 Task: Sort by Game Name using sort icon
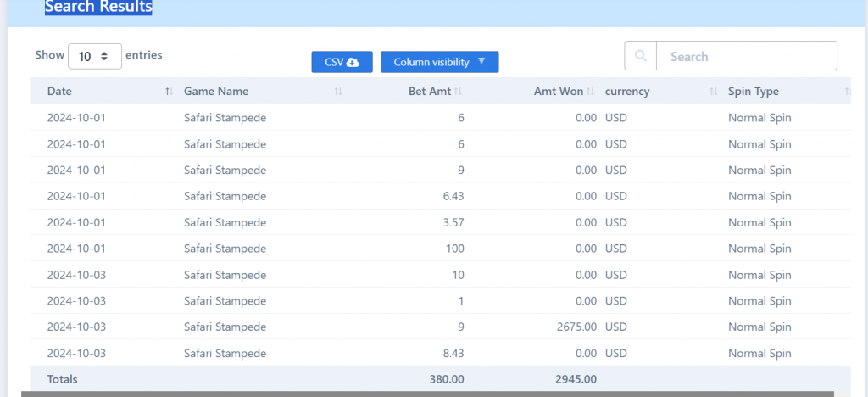click(338, 92)
